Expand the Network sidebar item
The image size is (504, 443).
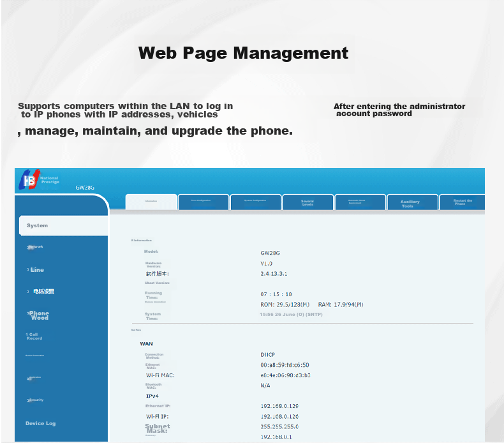point(35,247)
